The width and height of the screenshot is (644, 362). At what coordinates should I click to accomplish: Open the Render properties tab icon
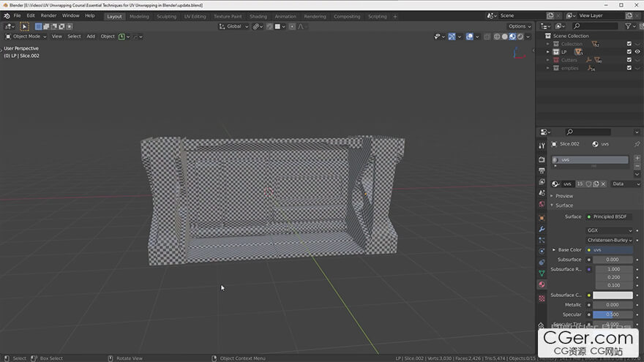(x=542, y=159)
